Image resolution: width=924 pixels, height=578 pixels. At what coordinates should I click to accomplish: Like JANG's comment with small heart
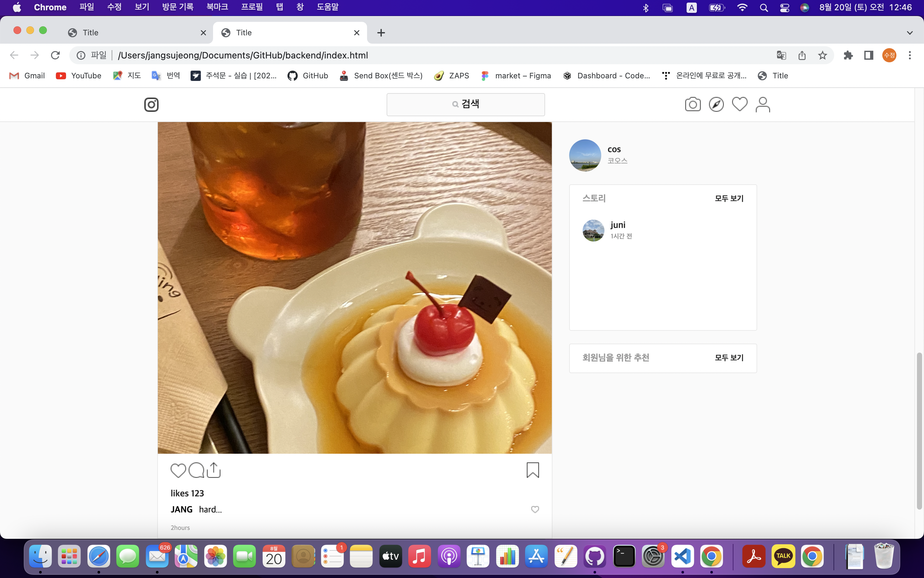click(535, 509)
